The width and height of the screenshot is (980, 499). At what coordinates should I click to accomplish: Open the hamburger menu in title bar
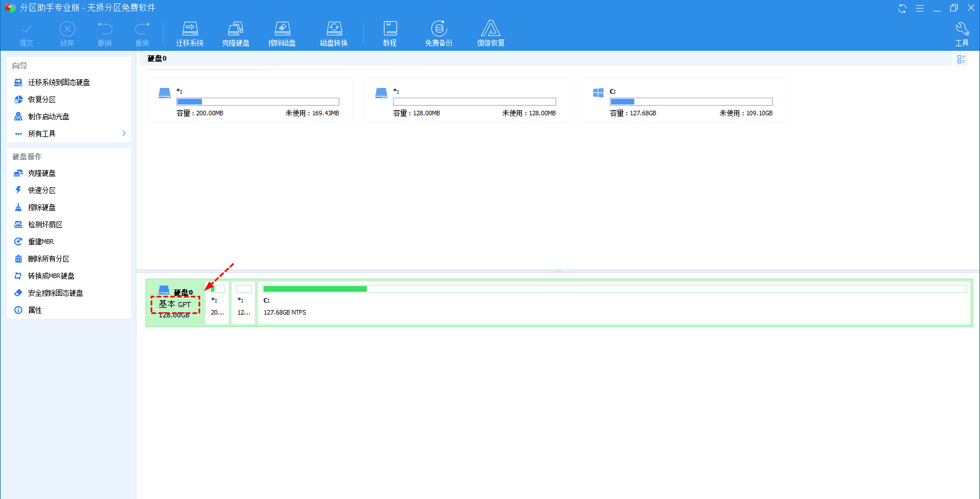tap(920, 8)
